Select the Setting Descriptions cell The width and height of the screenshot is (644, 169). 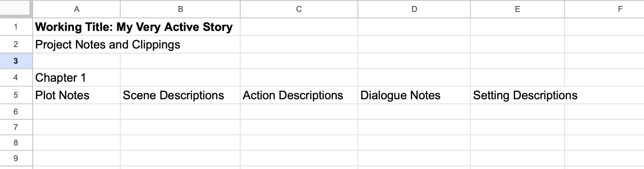[517, 95]
